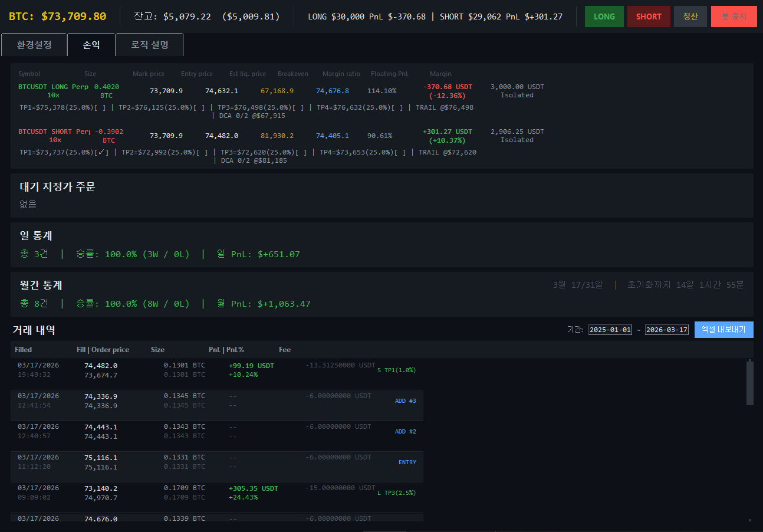Click the start date field 2025-01-01
Image resolution: width=763 pixels, height=532 pixels.
click(x=610, y=330)
